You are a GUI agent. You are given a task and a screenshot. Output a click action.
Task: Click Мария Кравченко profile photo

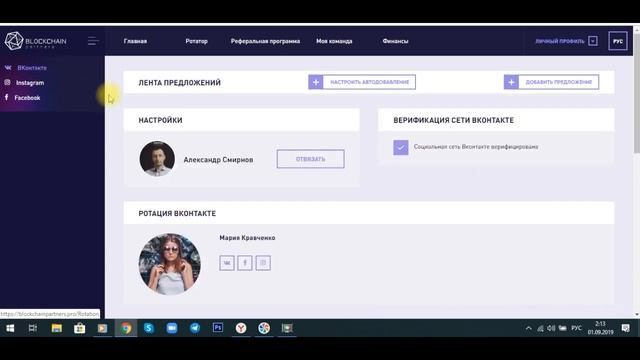coord(169,264)
